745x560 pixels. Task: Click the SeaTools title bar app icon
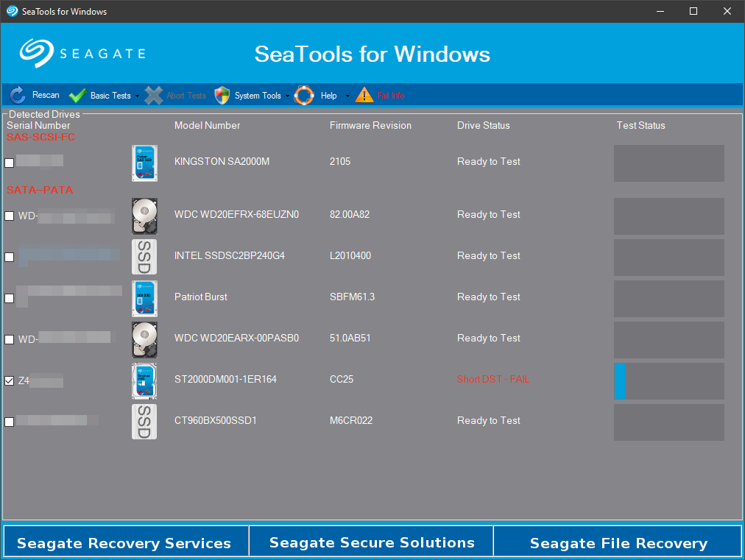[x=12, y=11]
